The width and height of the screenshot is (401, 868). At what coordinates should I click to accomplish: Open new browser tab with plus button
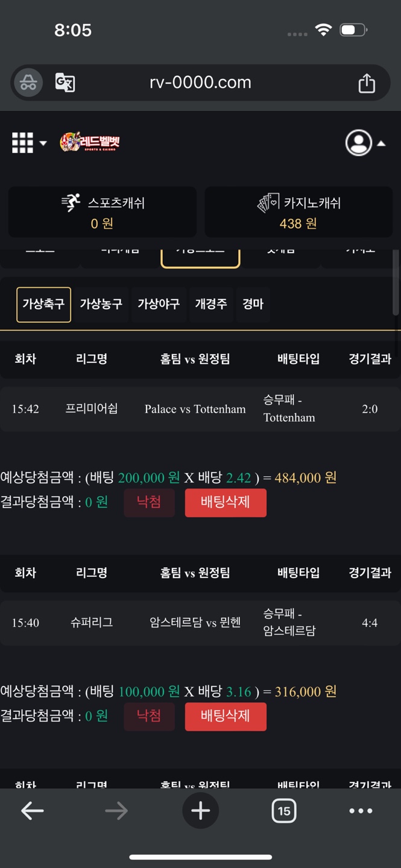[200, 811]
